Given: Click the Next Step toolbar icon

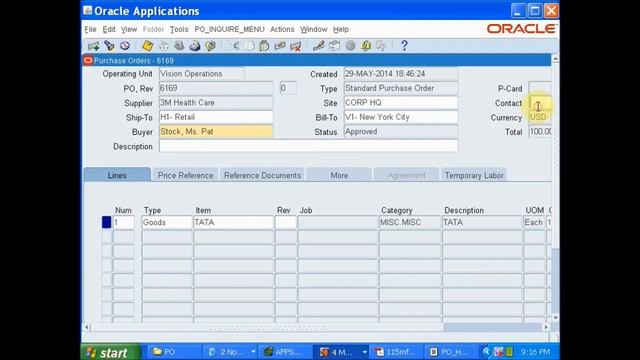Looking at the screenshot, I should 163,46.
